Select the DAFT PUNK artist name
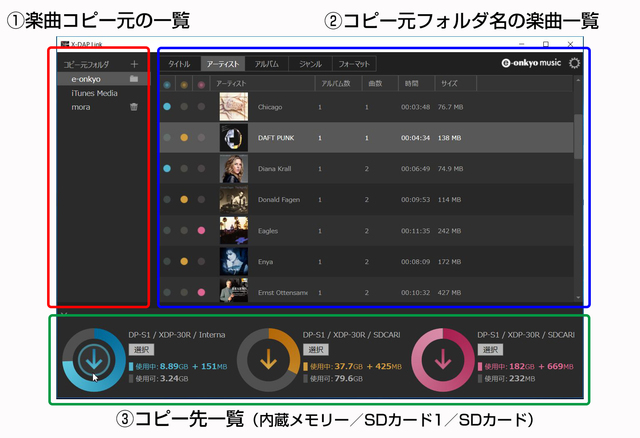 pyautogui.click(x=276, y=138)
